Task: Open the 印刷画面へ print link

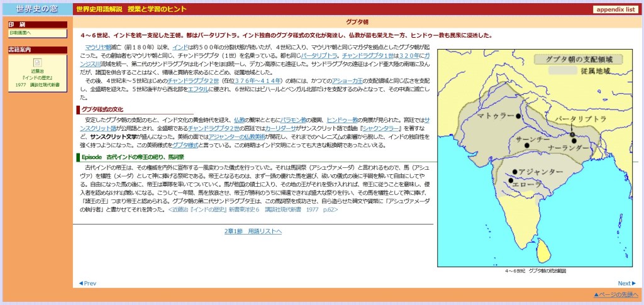Action: click(x=20, y=32)
